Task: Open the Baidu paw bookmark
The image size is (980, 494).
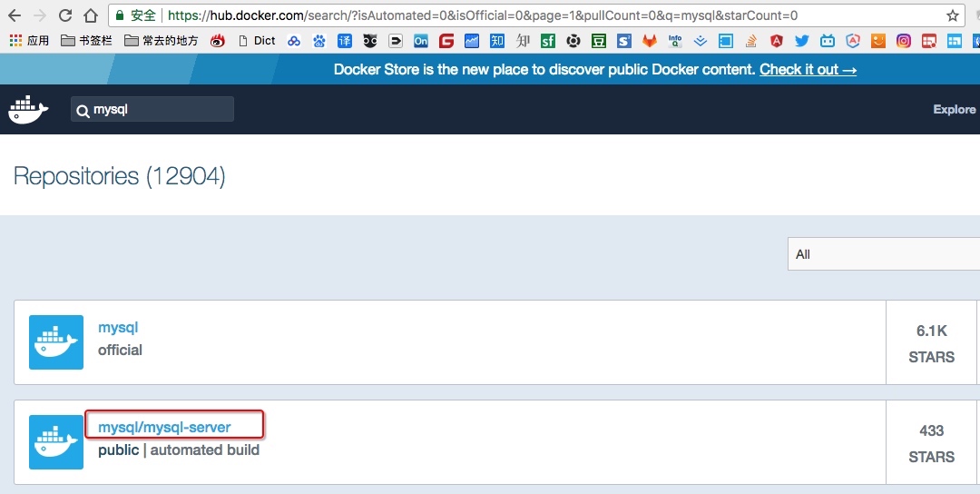Action: 319,41
